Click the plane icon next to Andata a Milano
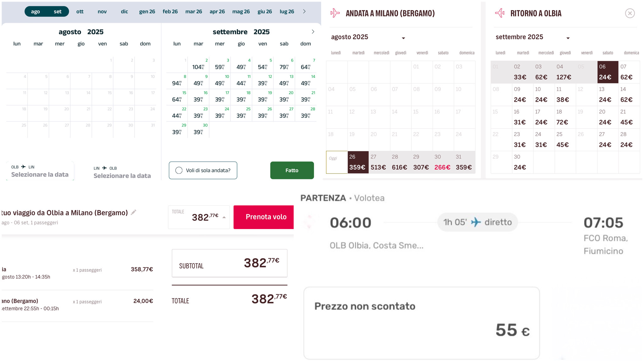 click(x=335, y=13)
